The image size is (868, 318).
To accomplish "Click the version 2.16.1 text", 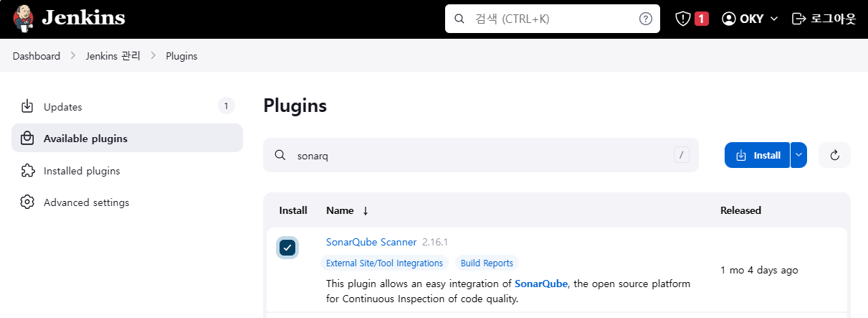I will point(435,242).
